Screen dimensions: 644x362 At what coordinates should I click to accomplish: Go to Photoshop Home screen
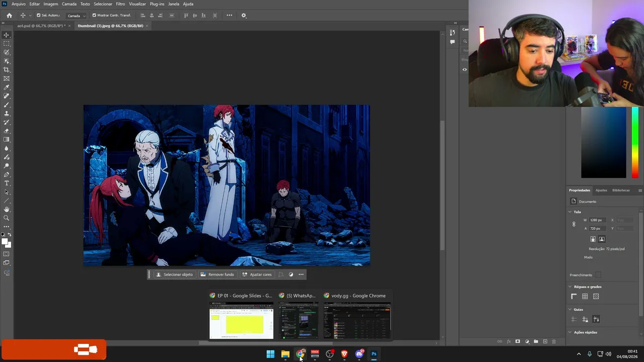[x=9, y=15]
